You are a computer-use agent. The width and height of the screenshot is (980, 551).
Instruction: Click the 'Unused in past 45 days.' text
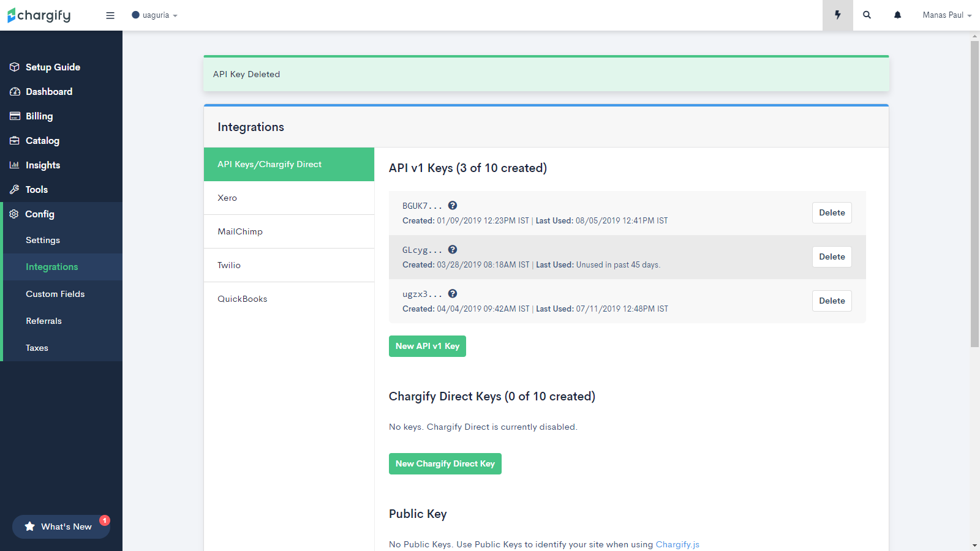(618, 265)
